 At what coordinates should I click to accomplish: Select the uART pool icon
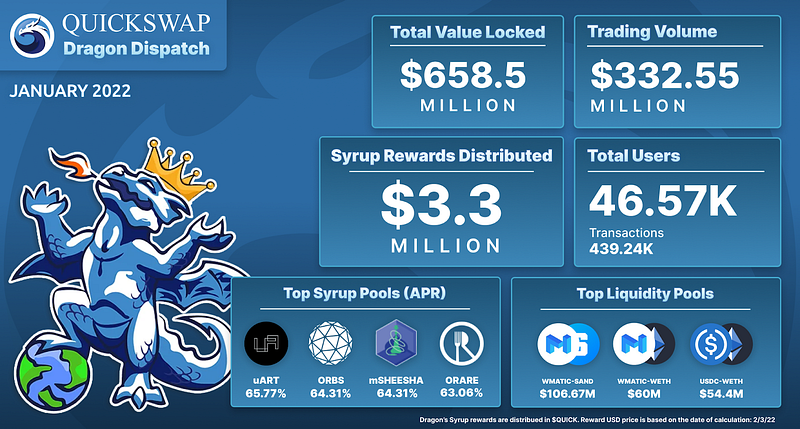point(266,343)
